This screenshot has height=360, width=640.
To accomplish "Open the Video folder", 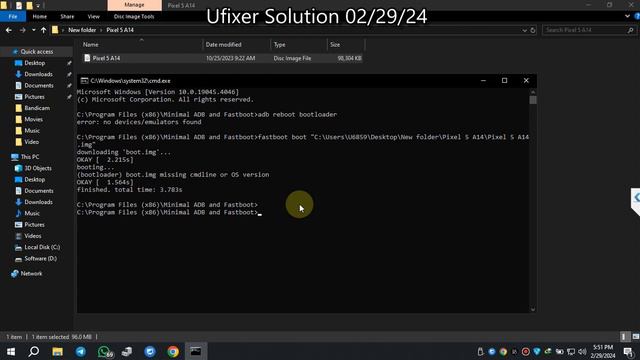I will tap(31, 142).
